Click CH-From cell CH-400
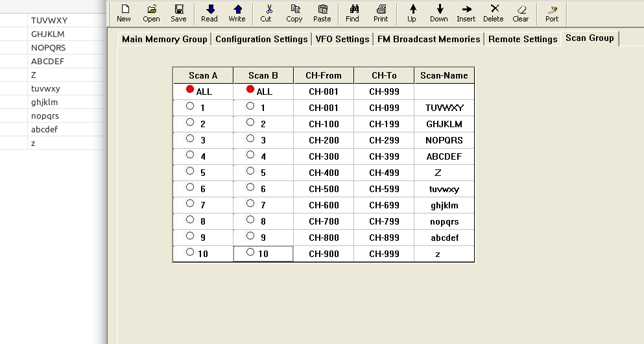 [x=324, y=173]
